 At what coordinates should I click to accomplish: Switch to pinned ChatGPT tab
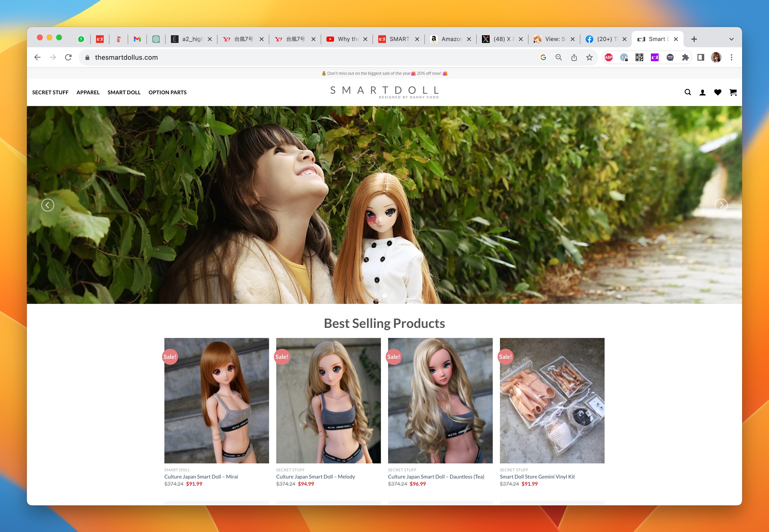[x=156, y=39]
